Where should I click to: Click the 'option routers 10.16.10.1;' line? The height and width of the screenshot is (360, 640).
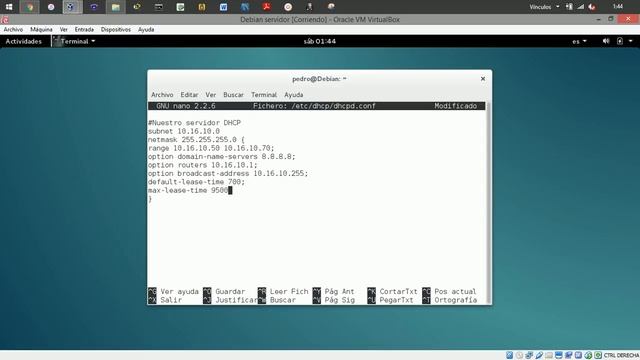(202, 165)
